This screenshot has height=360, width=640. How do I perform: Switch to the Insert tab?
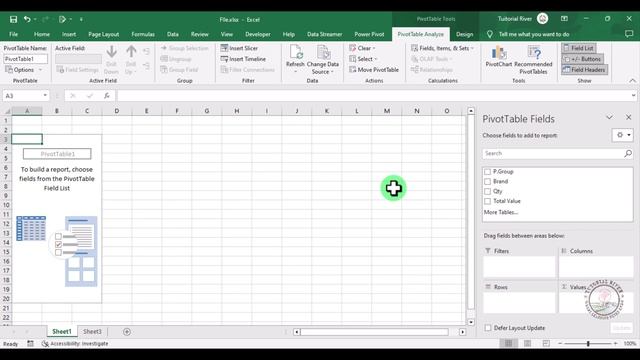69,34
